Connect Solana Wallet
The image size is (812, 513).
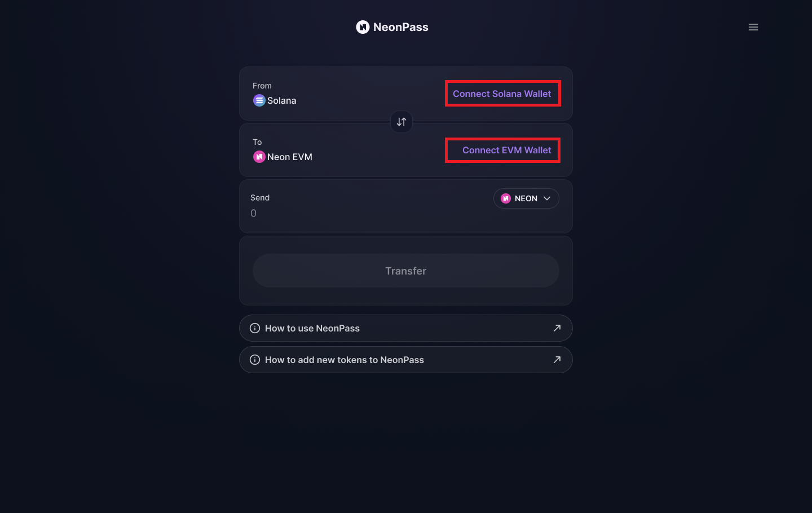tap(502, 94)
